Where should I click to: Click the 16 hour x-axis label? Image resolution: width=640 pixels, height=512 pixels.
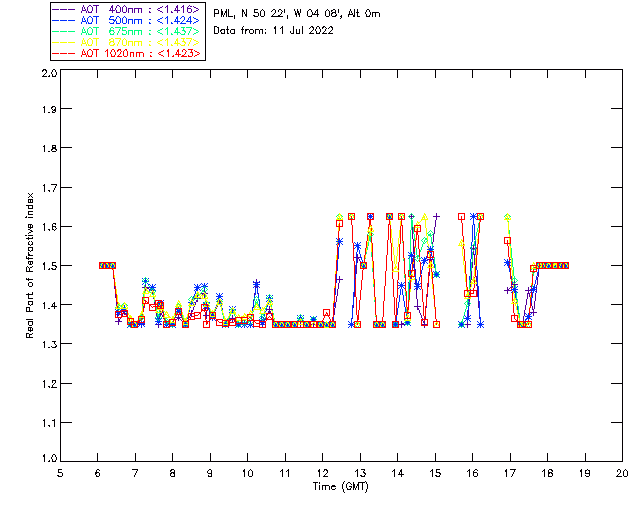pyautogui.click(x=472, y=473)
